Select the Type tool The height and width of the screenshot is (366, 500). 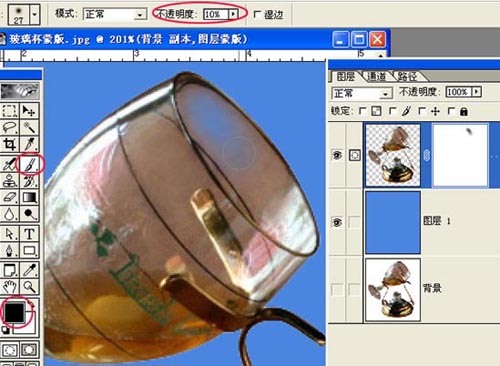point(30,234)
